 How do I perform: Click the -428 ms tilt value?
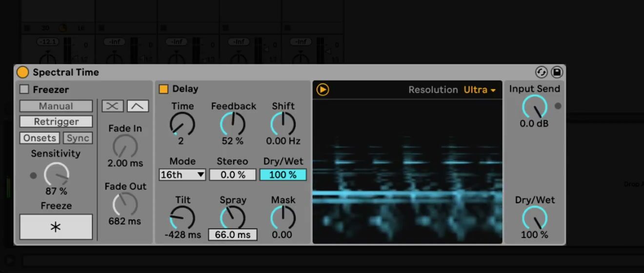182,235
